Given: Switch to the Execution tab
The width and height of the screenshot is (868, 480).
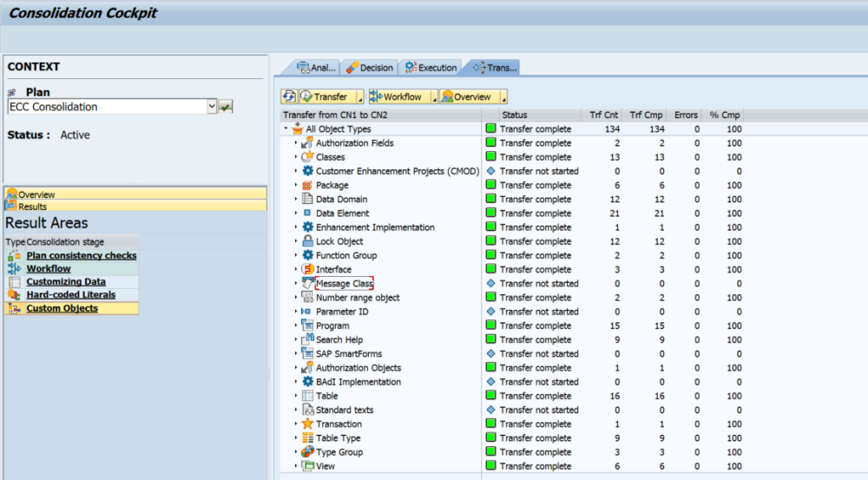Looking at the screenshot, I should 431,68.
